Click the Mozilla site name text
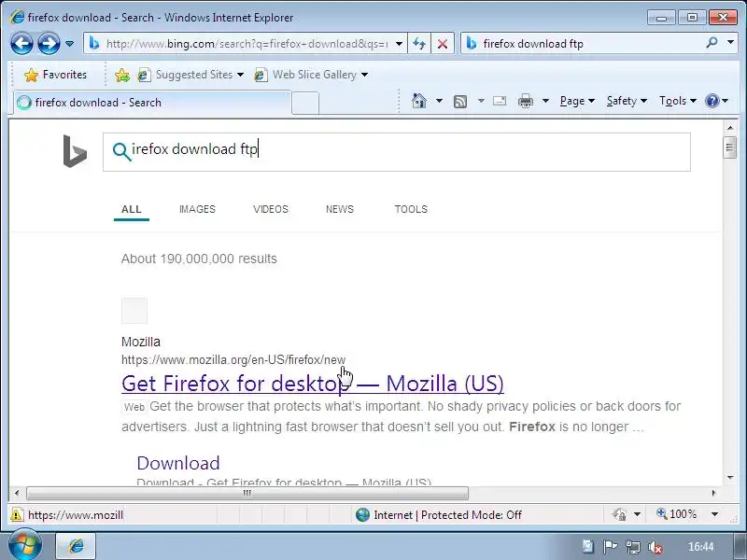 pos(141,342)
